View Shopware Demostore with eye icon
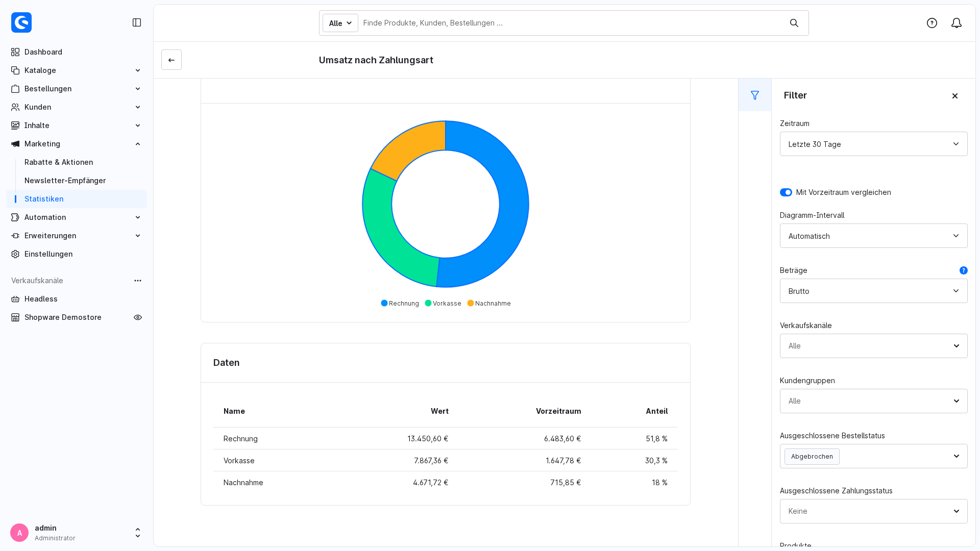This screenshot has height=551, width=980. 138,317
